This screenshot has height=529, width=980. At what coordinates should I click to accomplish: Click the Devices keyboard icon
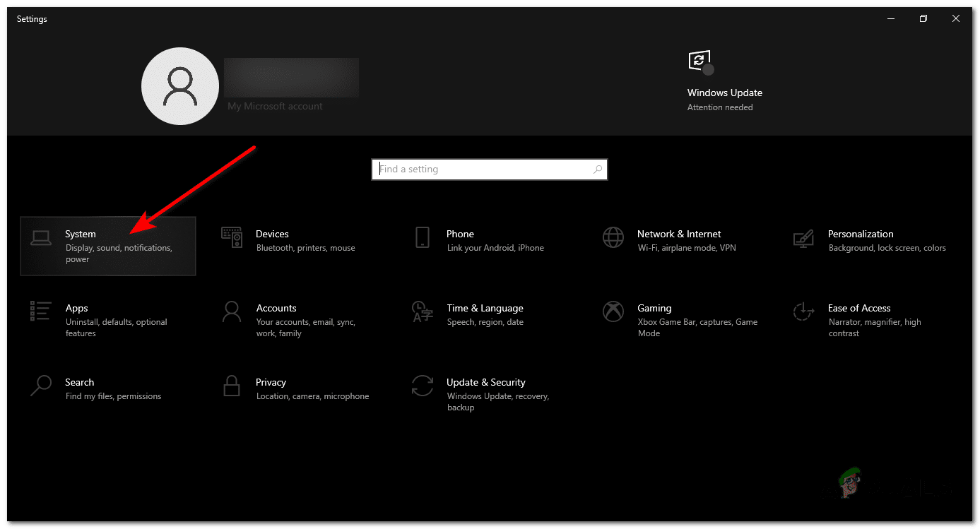tap(232, 238)
